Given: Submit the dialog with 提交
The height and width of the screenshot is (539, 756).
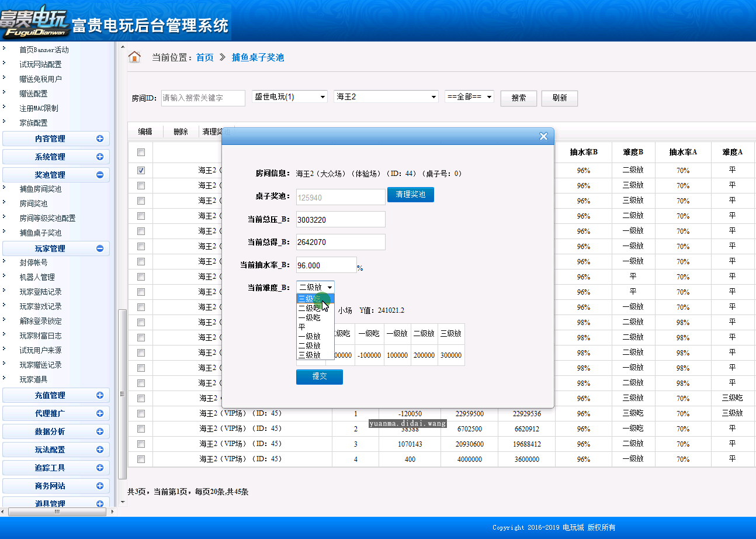Looking at the screenshot, I should pyautogui.click(x=320, y=376).
